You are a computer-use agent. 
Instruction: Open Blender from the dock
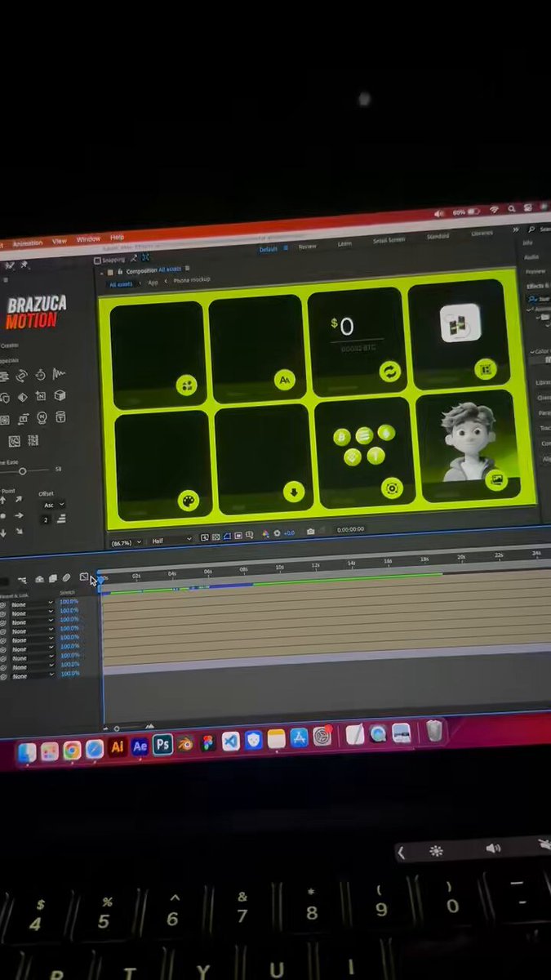[x=185, y=744]
